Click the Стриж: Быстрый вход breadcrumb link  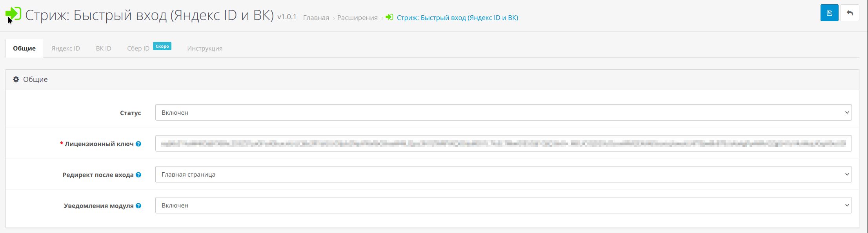(457, 18)
